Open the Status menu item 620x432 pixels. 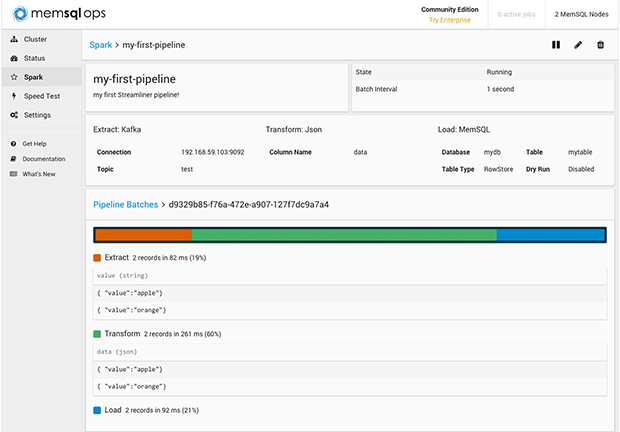point(42,58)
